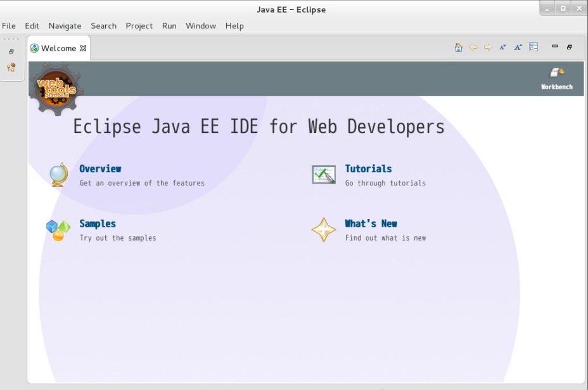Screen dimensions: 588x390
Task: Navigate forward with the right arrow icon
Action: pos(488,47)
